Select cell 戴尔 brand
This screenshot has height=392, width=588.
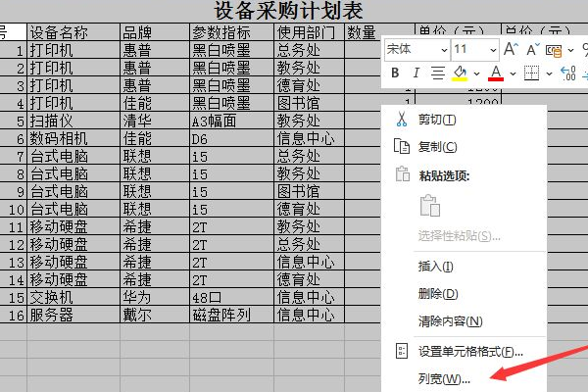pos(155,316)
